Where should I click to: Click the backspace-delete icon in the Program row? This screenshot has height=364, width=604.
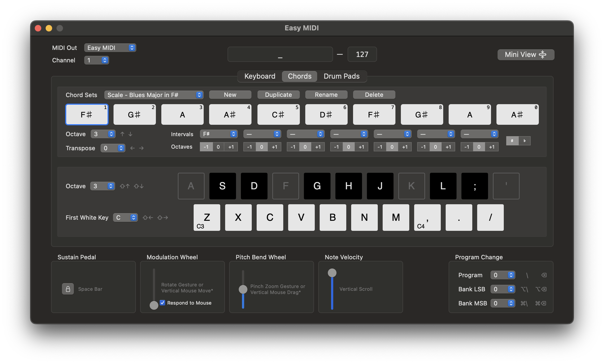click(544, 275)
